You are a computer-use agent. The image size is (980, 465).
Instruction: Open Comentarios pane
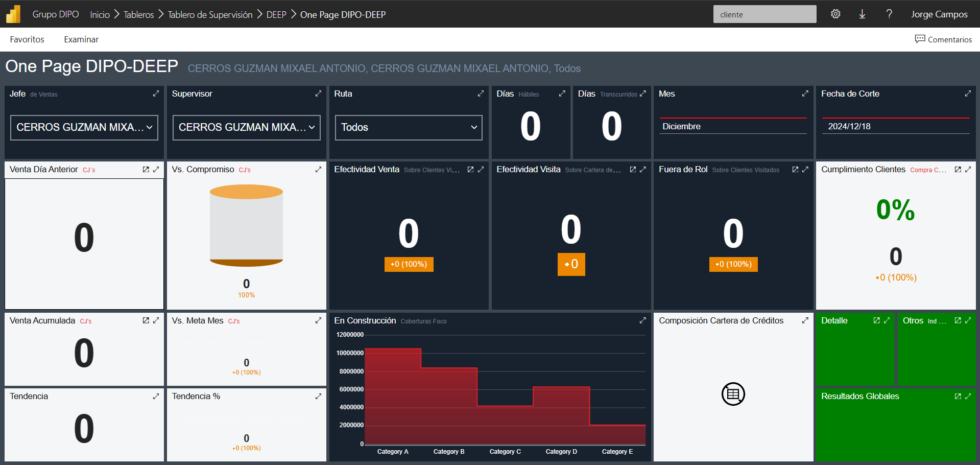[x=944, y=39]
